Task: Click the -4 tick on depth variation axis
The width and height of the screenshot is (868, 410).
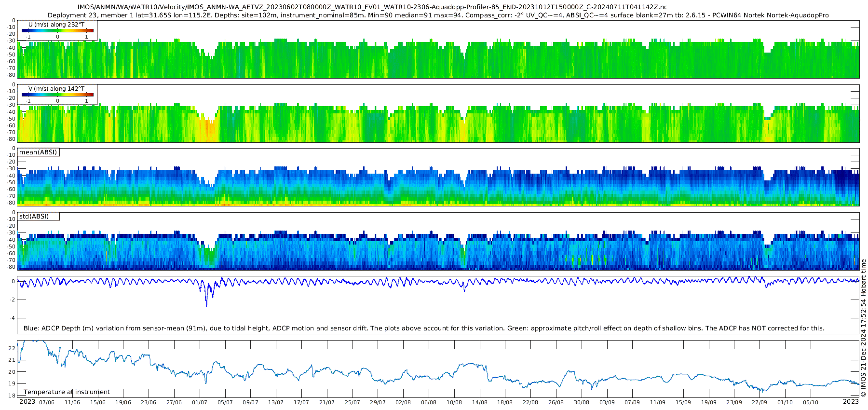Action: (x=12, y=318)
